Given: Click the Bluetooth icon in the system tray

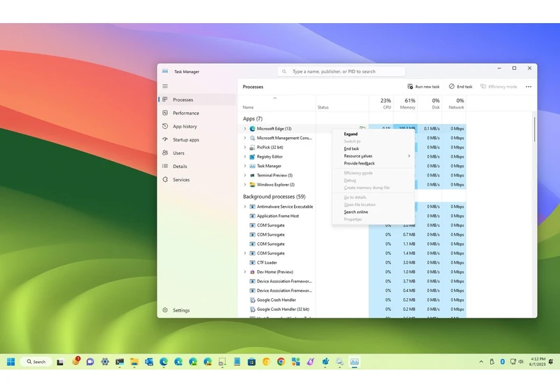Looking at the screenshot, I should click(x=502, y=362).
